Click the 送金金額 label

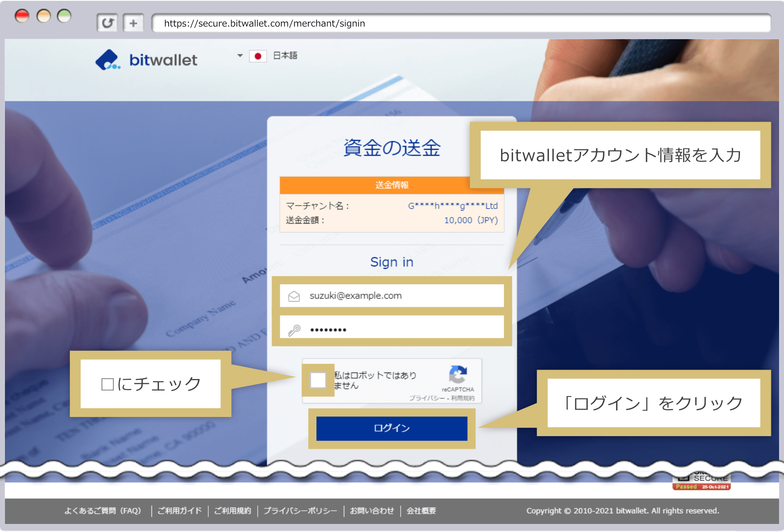tap(305, 220)
